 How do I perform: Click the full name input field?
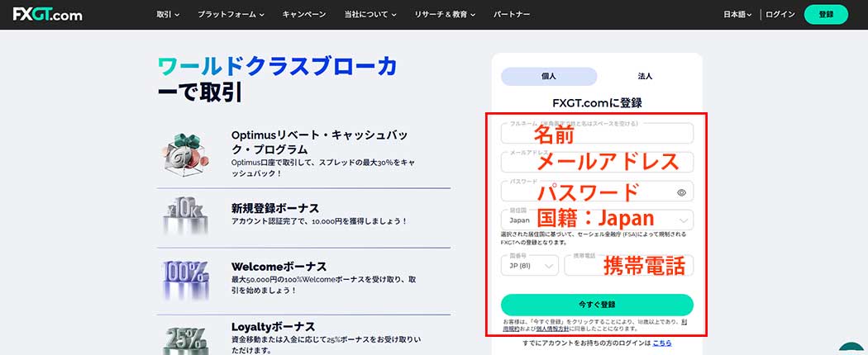click(597, 133)
